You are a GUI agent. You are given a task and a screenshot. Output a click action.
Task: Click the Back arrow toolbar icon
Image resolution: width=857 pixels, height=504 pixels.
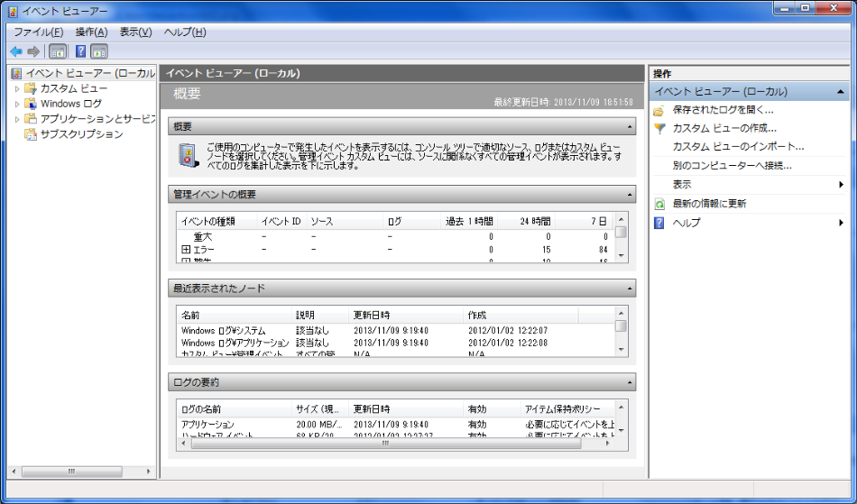pos(16,51)
